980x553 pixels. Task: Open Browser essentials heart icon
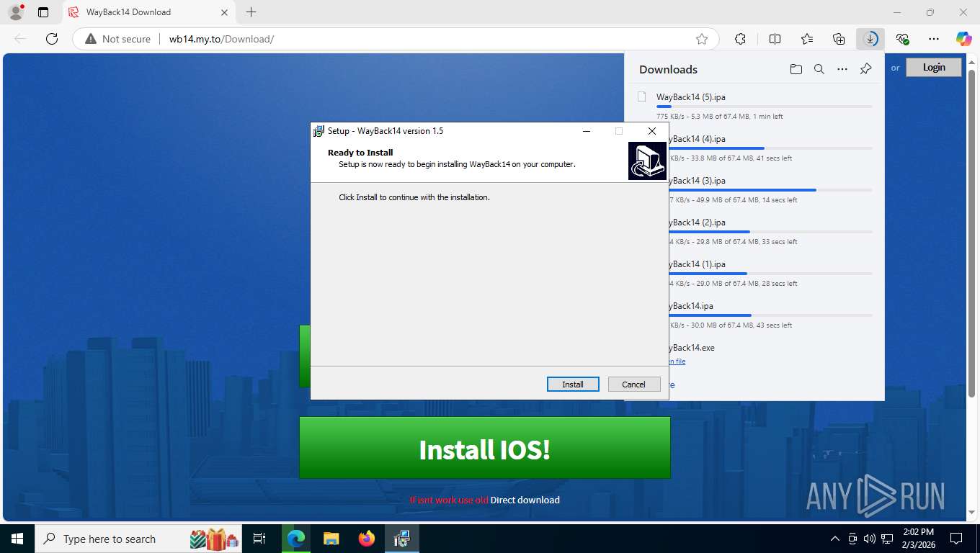902,39
